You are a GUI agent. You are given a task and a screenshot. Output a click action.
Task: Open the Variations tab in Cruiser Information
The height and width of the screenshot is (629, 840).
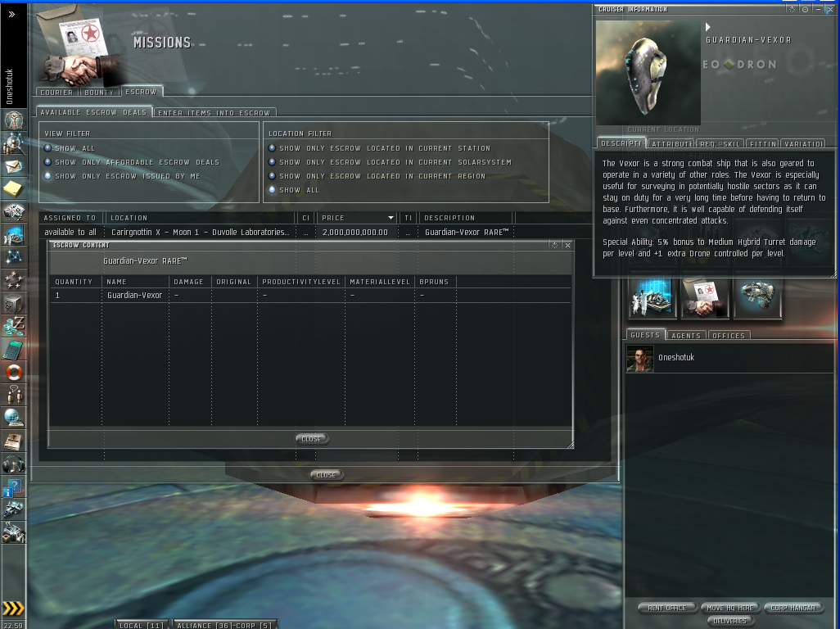tap(803, 143)
